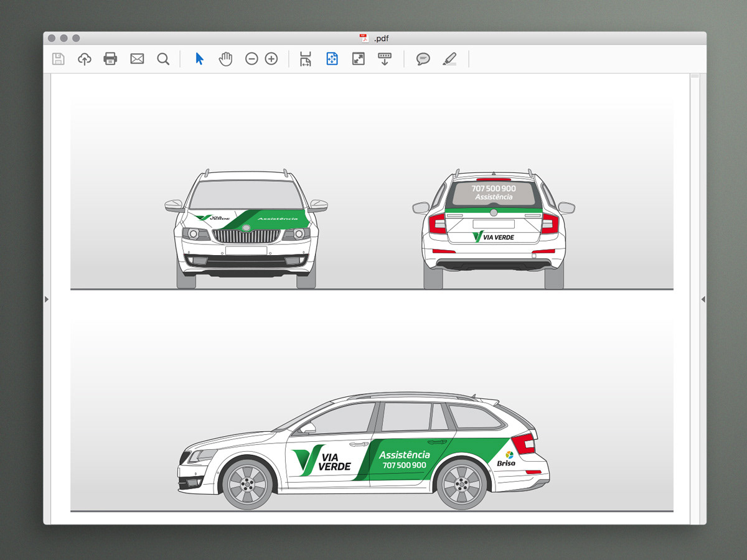Add a comment sticky note
Viewport: 747px width, 560px height.
pos(423,59)
